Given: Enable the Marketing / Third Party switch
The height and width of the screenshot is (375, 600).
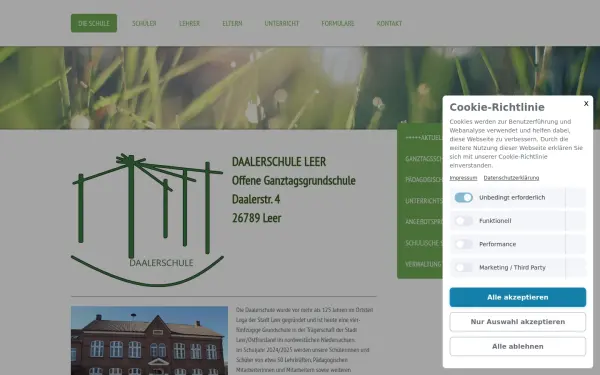Looking at the screenshot, I should [463, 267].
